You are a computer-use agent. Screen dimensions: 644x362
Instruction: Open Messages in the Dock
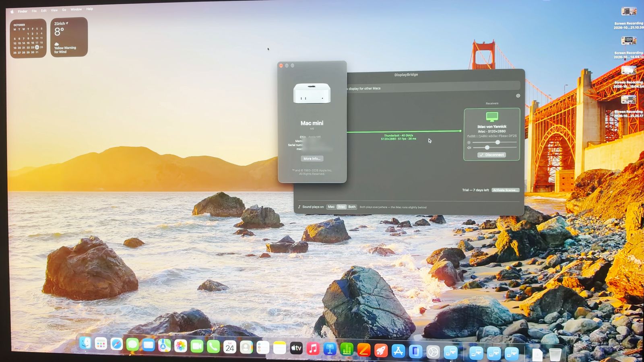coord(132,345)
